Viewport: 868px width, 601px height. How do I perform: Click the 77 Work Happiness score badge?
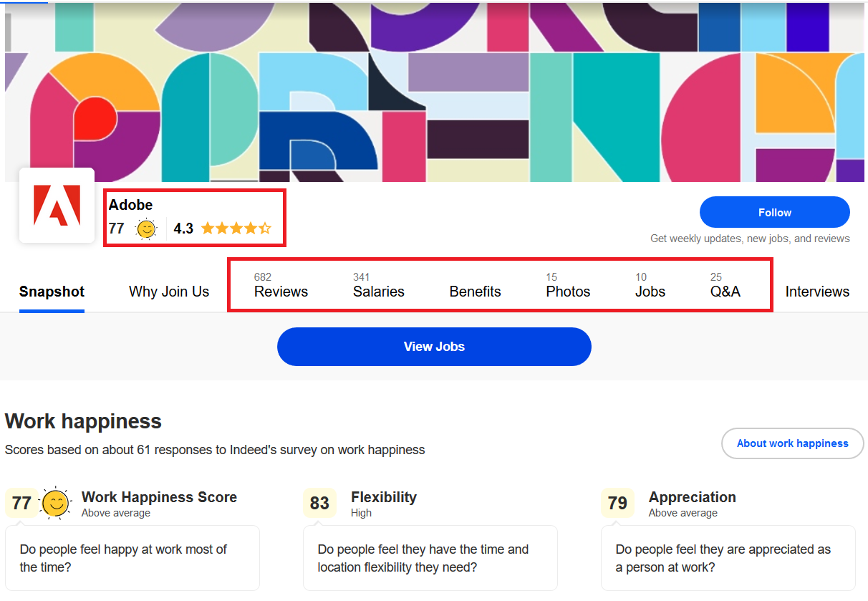pos(21,503)
